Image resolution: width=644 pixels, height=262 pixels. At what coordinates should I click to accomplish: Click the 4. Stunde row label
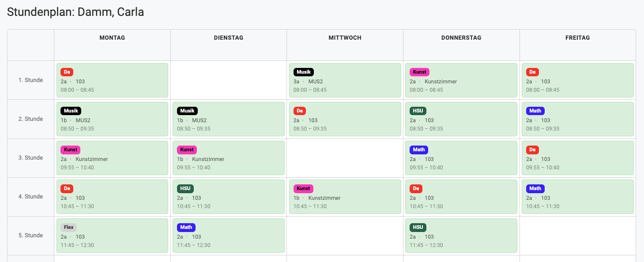[x=31, y=197]
